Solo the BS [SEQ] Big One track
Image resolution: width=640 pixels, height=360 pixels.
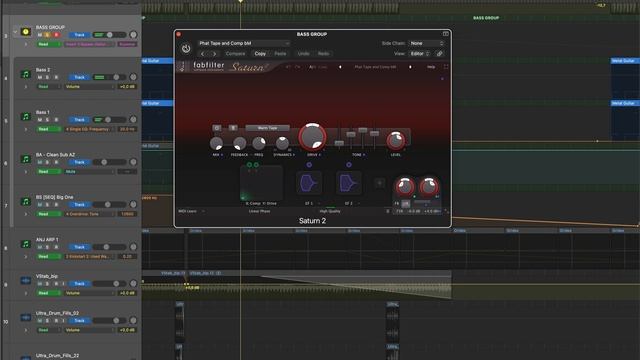click(48, 205)
